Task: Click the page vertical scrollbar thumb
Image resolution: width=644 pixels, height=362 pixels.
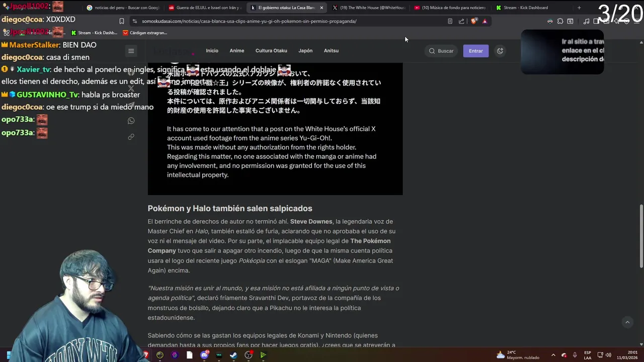Action: click(641, 236)
